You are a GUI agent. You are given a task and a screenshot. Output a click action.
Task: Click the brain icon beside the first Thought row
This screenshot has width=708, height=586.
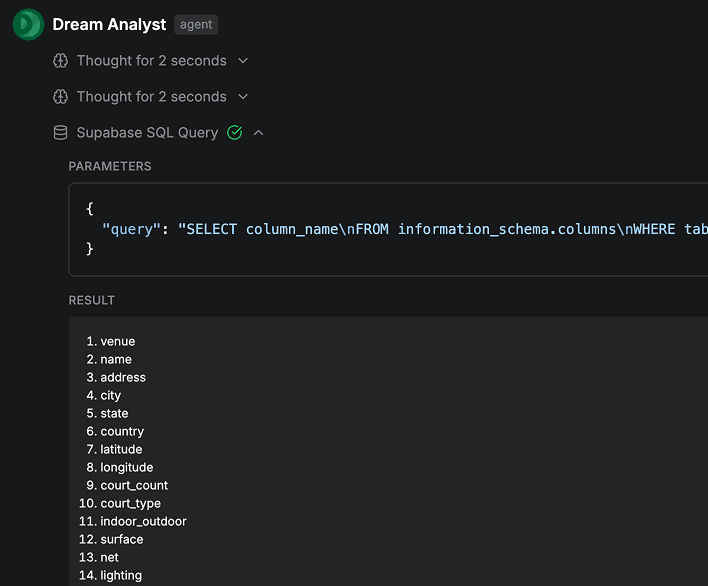click(x=61, y=60)
